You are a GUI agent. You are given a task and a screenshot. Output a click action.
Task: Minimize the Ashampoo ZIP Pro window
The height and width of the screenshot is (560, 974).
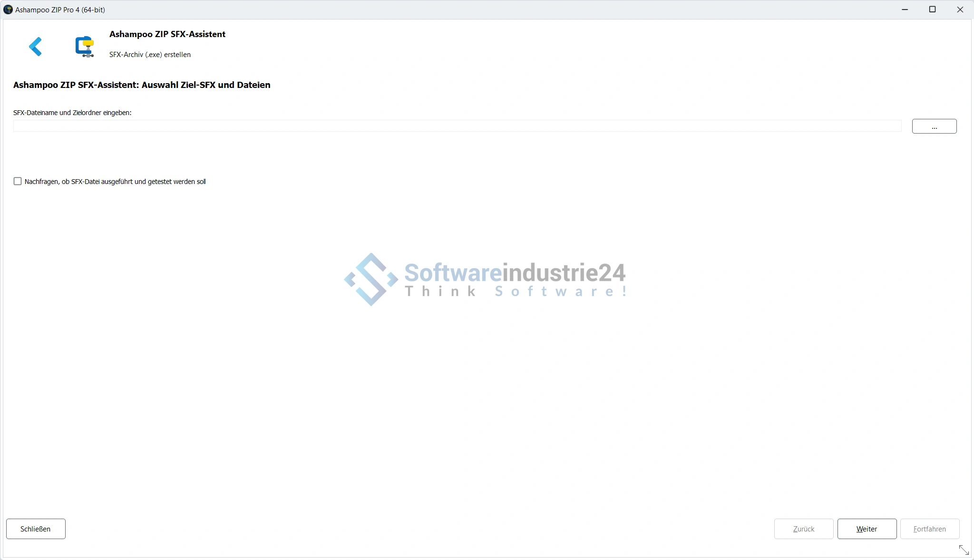pyautogui.click(x=905, y=10)
